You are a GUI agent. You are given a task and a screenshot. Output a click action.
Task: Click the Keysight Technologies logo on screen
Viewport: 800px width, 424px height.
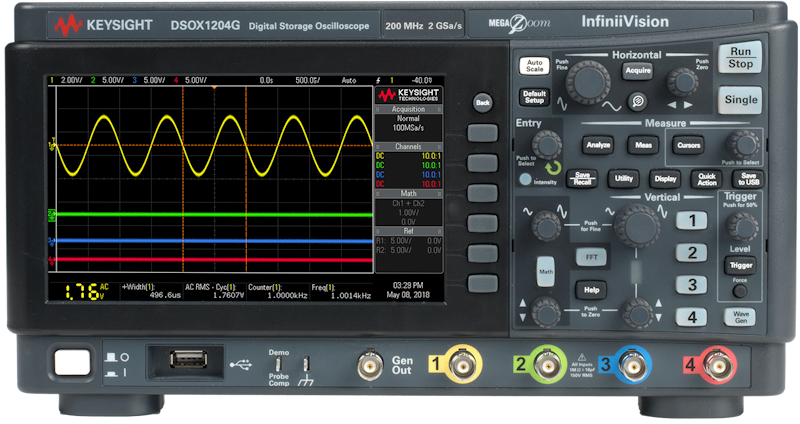408,95
